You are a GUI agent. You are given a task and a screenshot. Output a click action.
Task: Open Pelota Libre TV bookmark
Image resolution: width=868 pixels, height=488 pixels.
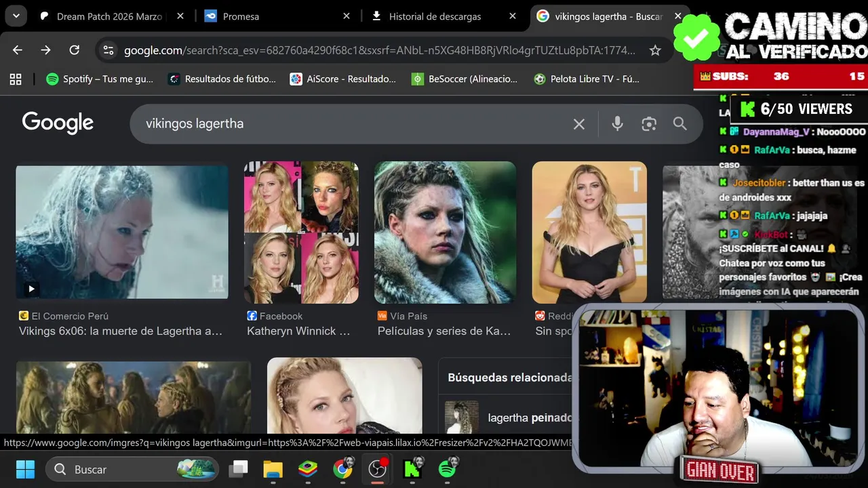point(587,79)
